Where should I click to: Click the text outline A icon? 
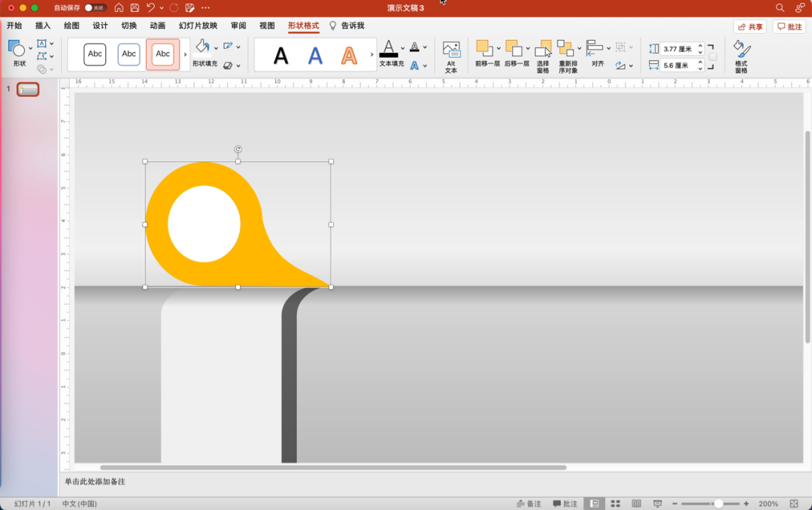click(415, 47)
